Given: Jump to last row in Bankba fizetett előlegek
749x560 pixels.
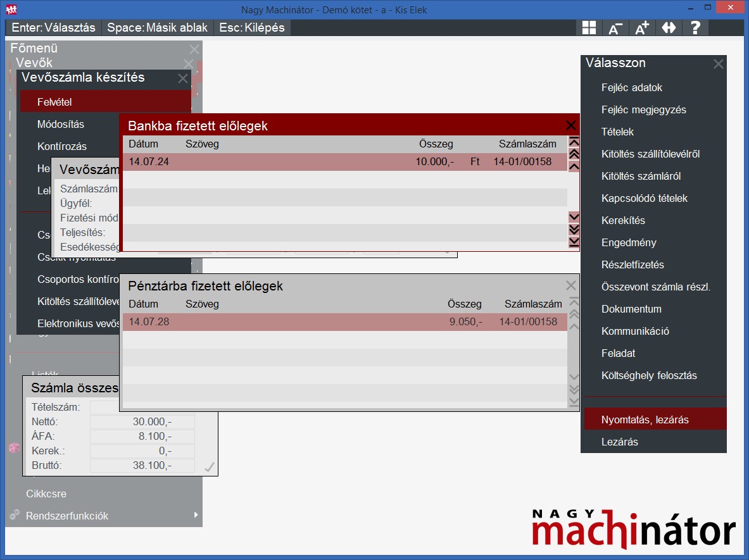Looking at the screenshot, I should (574, 242).
